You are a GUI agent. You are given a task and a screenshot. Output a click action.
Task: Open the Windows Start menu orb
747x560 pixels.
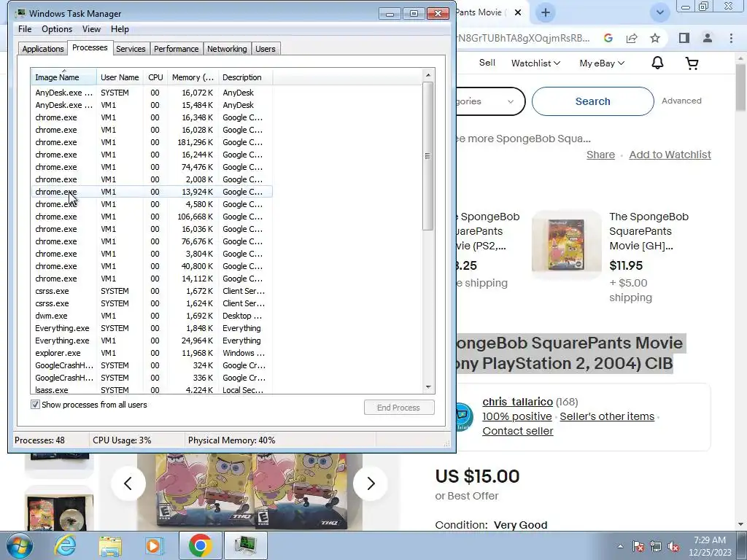(19, 545)
